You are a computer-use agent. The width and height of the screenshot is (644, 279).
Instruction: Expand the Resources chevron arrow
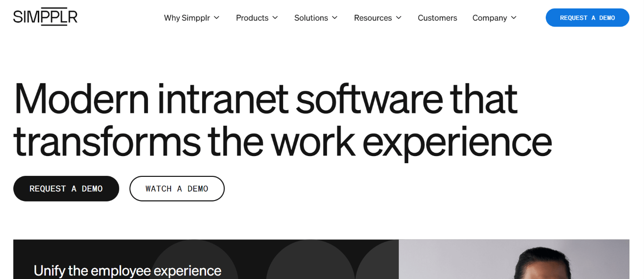(398, 17)
